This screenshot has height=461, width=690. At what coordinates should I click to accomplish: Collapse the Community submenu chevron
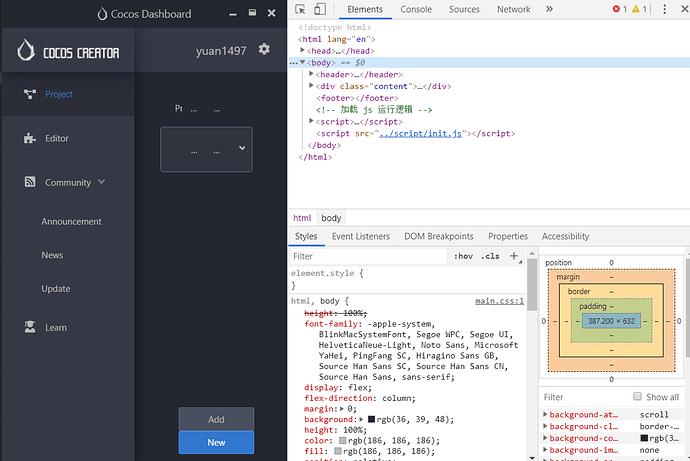pos(101,182)
